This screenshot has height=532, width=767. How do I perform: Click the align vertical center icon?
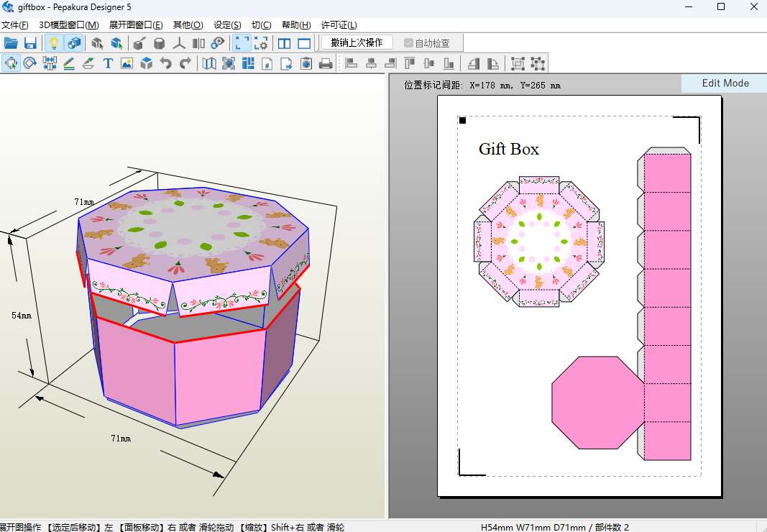(429, 63)
